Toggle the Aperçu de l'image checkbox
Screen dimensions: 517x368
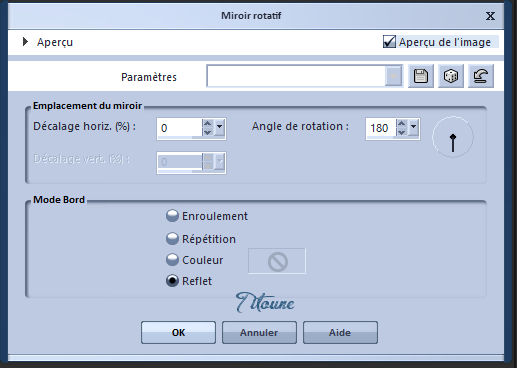pos(389,42)
